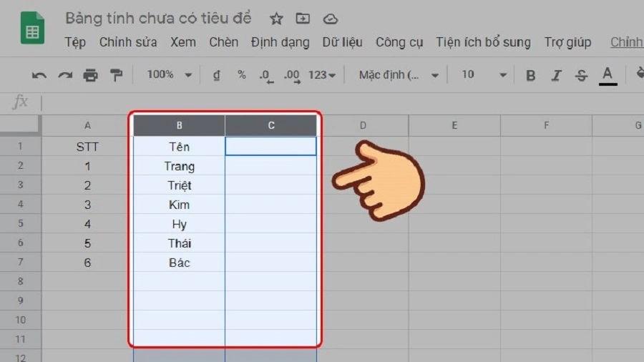Viewport: 644px width, 362px height.
Task: Format as percent
Action: coord(242,74)
